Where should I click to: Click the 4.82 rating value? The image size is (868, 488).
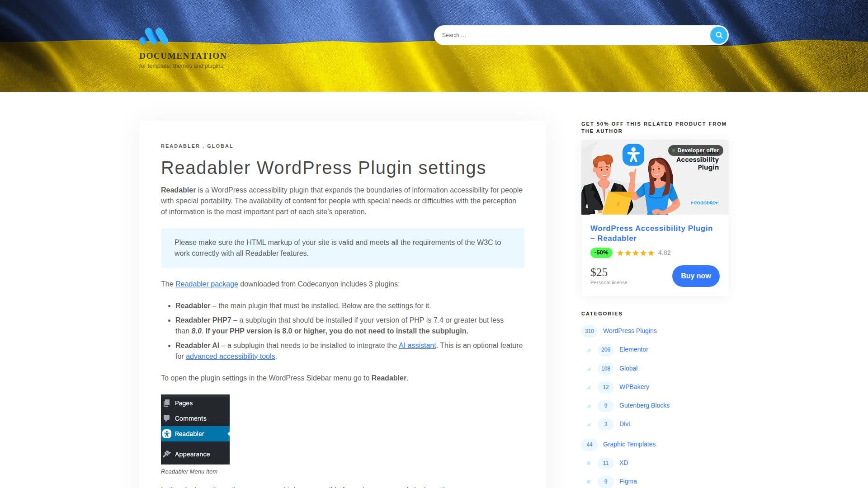tap(664, 253)
